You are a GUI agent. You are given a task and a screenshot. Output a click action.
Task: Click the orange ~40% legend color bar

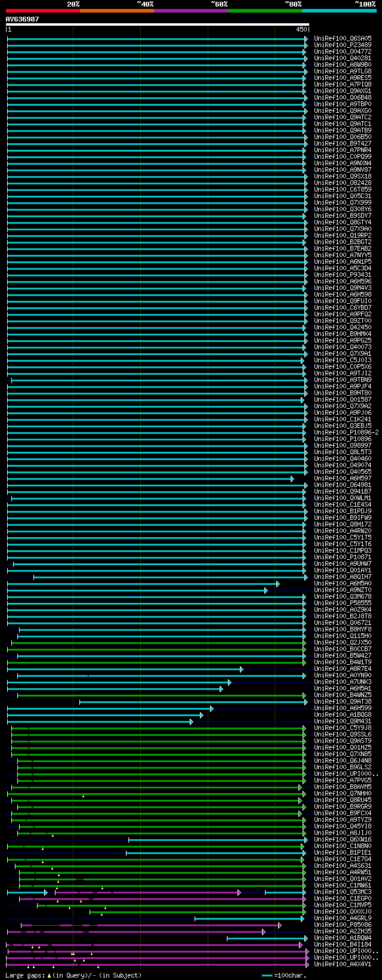point(117,11)
